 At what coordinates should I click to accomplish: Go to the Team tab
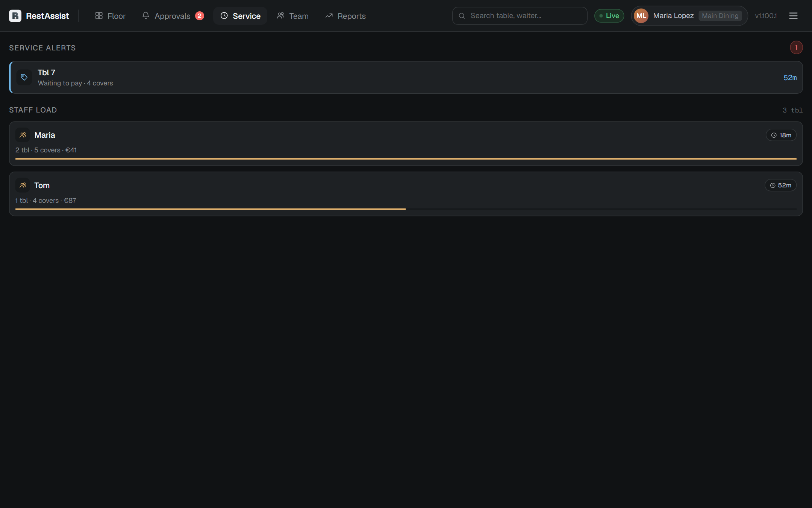click(292, 16)
